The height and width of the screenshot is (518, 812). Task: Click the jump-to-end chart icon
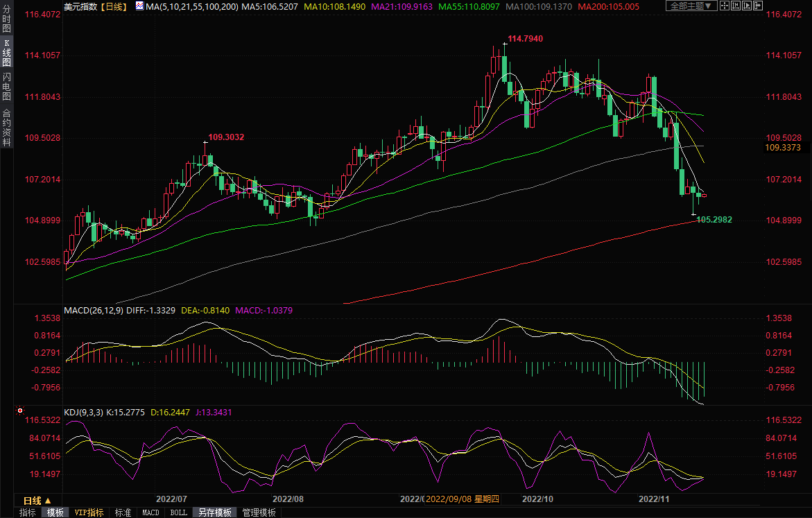[x=748, y=6]
